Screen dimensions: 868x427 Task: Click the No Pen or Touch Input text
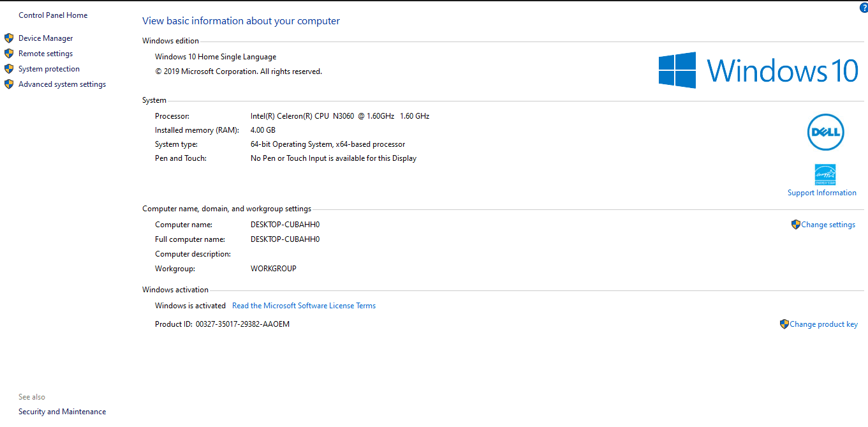tap(334, 158)
